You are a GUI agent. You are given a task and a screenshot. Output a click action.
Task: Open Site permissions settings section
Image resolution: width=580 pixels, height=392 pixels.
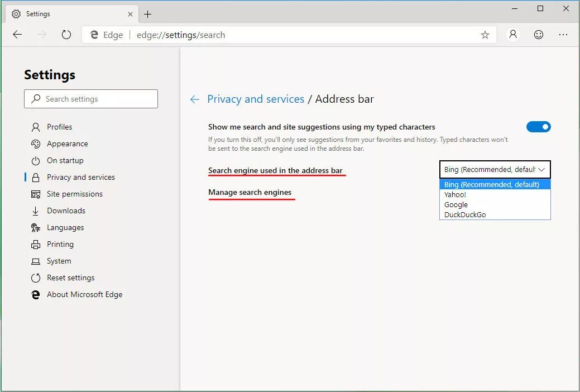pyautogui.click(x=75, y=194)
